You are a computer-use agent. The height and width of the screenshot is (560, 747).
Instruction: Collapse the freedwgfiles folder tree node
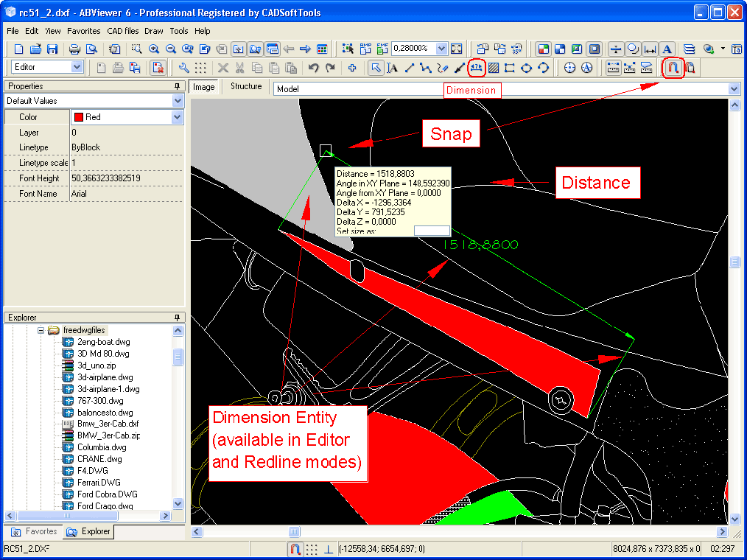click(41, 330)
